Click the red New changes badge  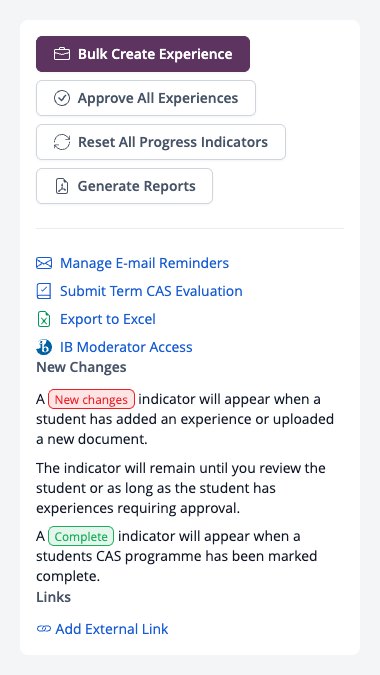(x=91, y=399)
